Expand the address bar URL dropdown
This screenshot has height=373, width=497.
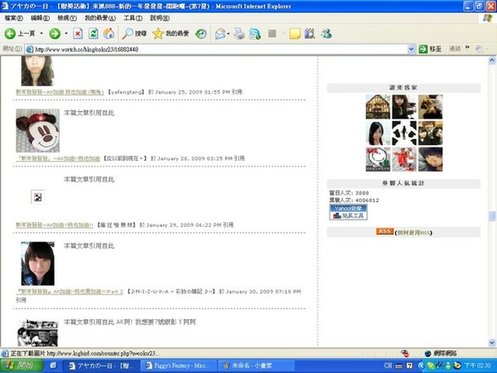coord(411,49)
